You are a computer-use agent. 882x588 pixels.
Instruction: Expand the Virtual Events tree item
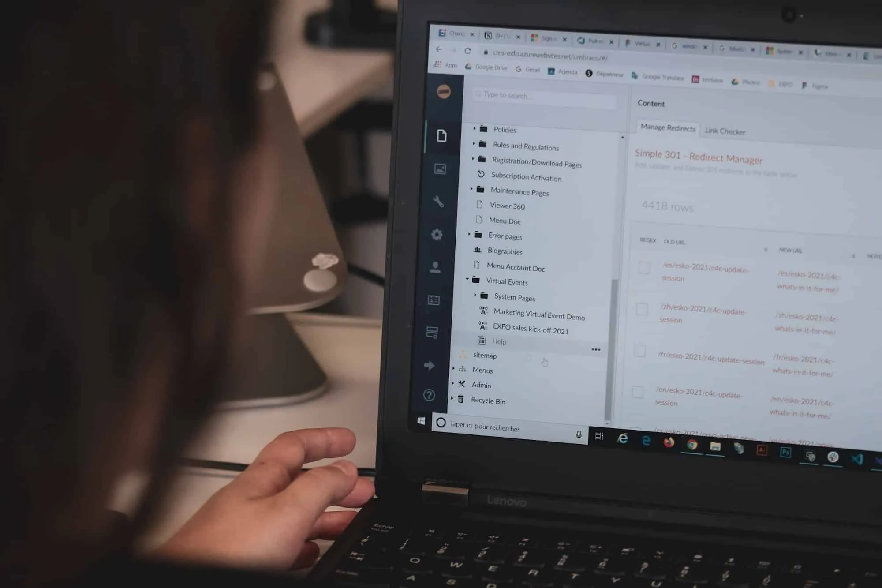tap(466, 281)
